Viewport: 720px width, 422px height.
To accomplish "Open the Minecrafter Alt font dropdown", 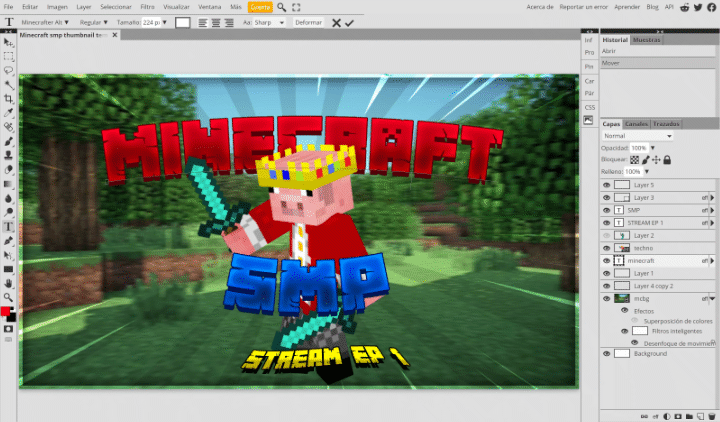I will pos(45,23).
